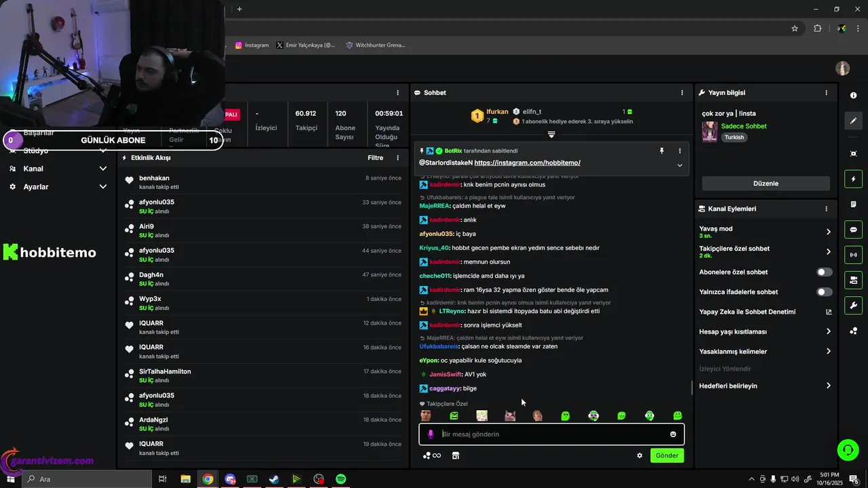Image resolution: width=868 pixels, height=488 pixels.
Task: Expand the pinned message chevron
Action: click(x=679, y=165)
